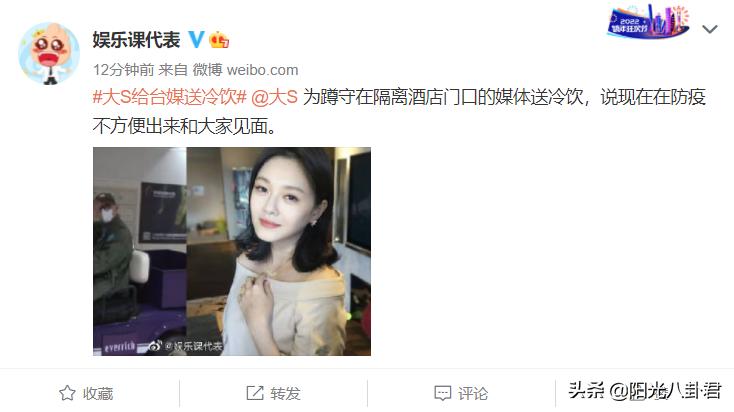Expand the post options chevron menu
The image size is (734, 412).
(710, 29)
